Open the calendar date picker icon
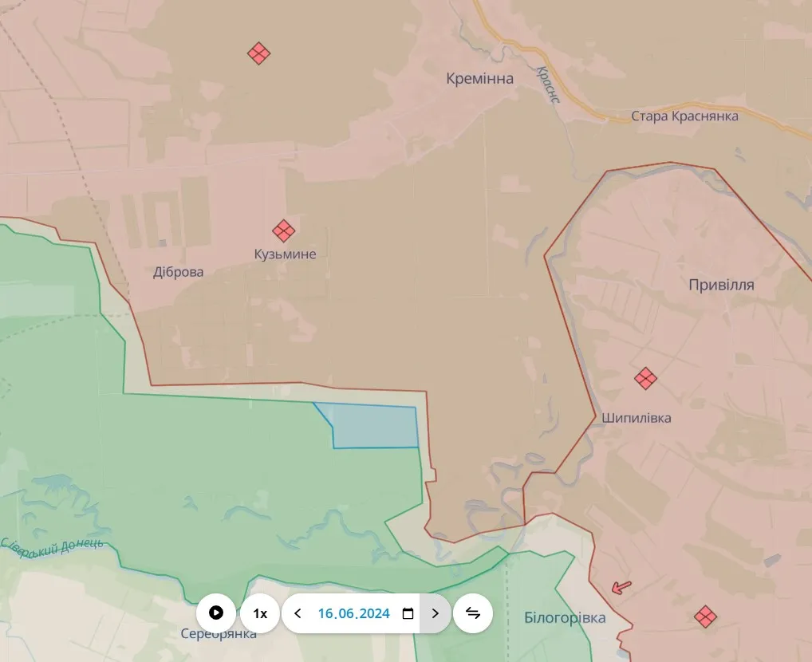The width and height of the screenshot is (812, 662). 408,613
